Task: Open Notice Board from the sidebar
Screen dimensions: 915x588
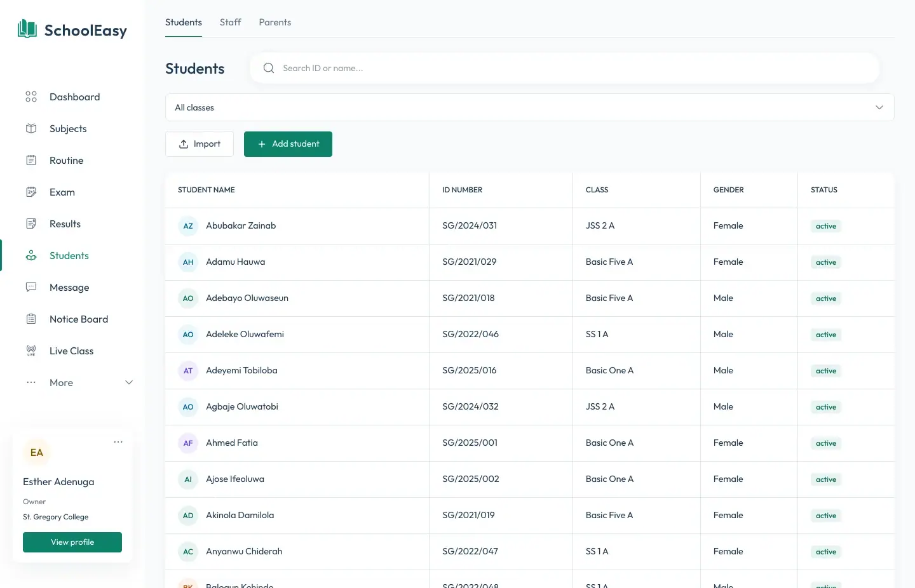Action: (x=79, y=319)
